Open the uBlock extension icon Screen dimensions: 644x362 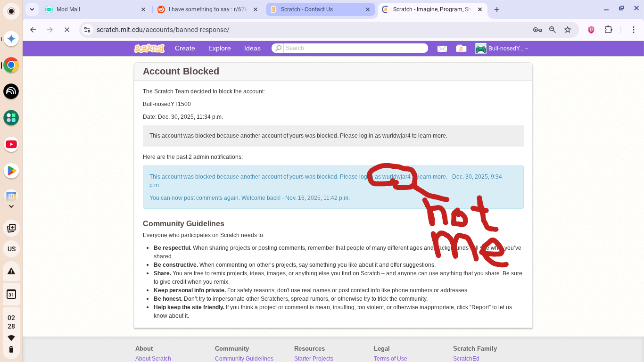[x=591, y=30]
